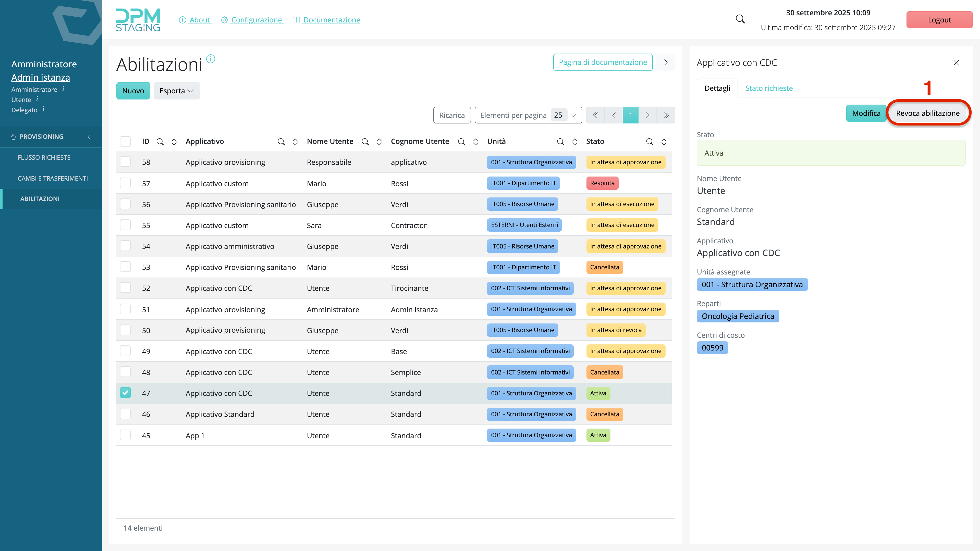
Task: Search within the Unità column
Action: click(x=560, y=142)
